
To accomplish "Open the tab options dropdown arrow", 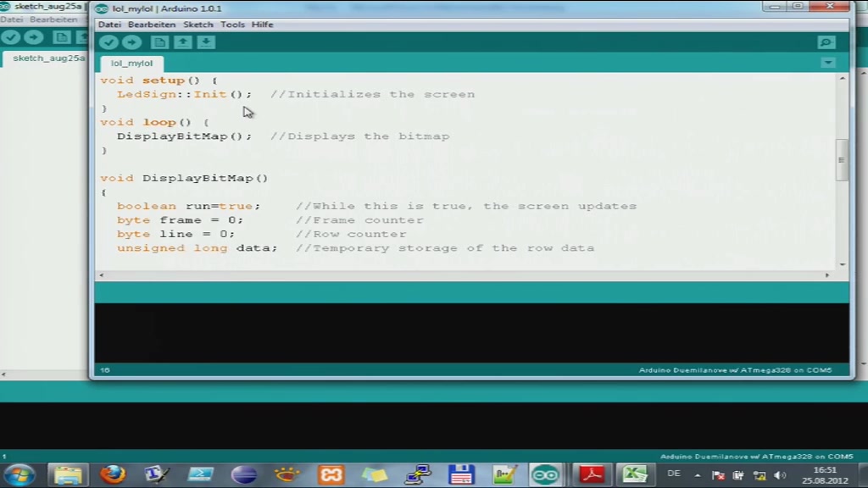I will click(x=828, y=63).
